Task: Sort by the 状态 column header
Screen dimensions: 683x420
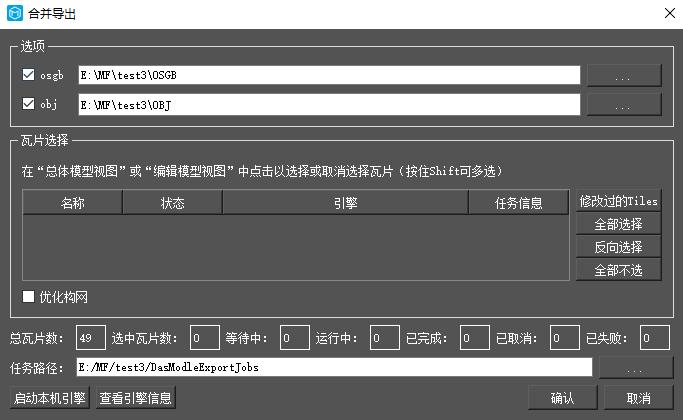Action: pyautogui.click(x=172, y=203)
